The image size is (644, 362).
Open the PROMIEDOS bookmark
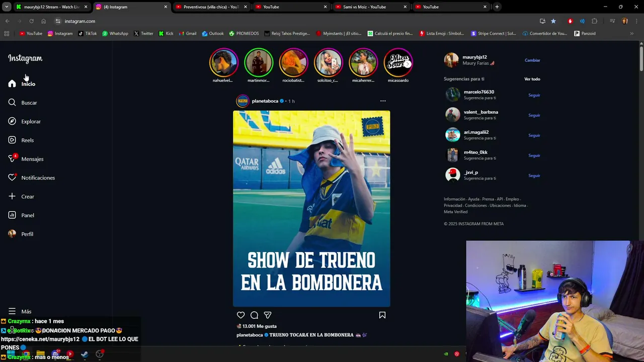pyautogui.click(x=244, y=34)
